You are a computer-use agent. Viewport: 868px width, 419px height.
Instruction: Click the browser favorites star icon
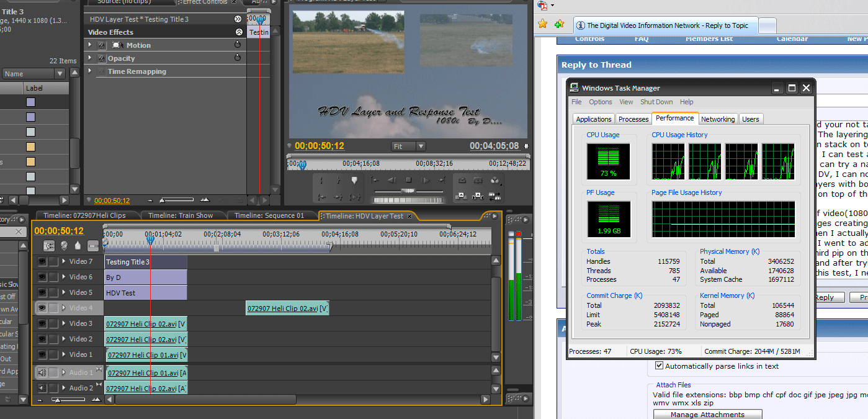543,25
